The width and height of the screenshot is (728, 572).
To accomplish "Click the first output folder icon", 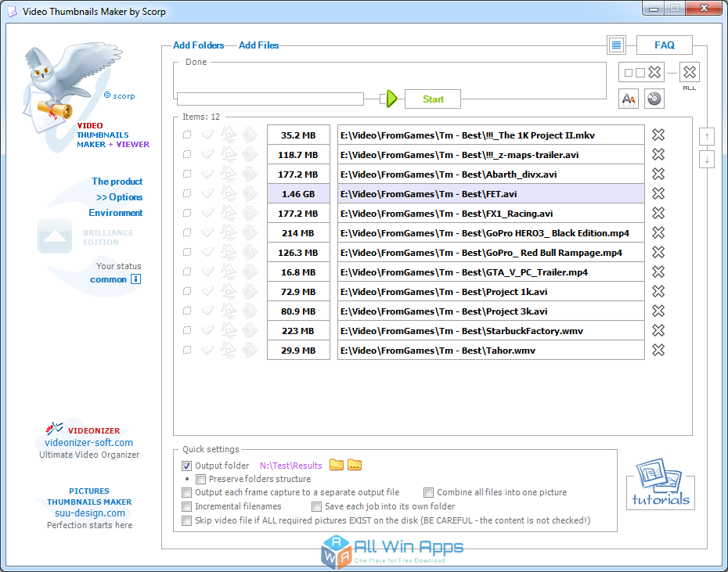I will pyautogui.click(x=336, y=465).
